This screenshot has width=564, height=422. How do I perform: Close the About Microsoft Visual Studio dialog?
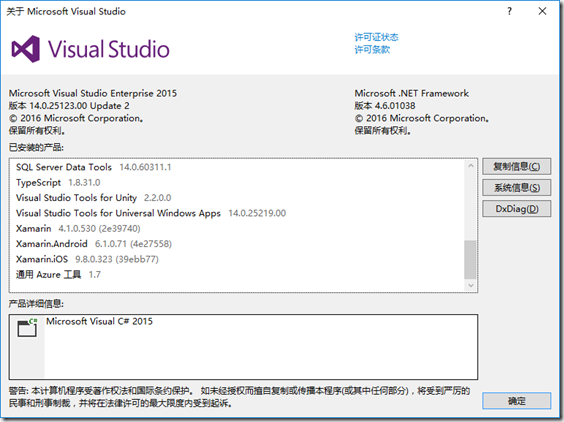(x=542, y=12)
